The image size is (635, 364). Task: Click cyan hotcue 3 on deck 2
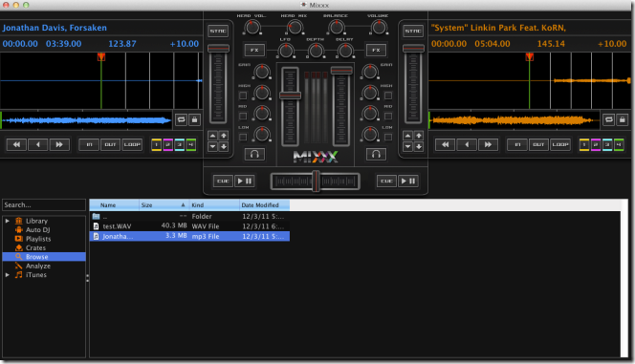[607, 144]
